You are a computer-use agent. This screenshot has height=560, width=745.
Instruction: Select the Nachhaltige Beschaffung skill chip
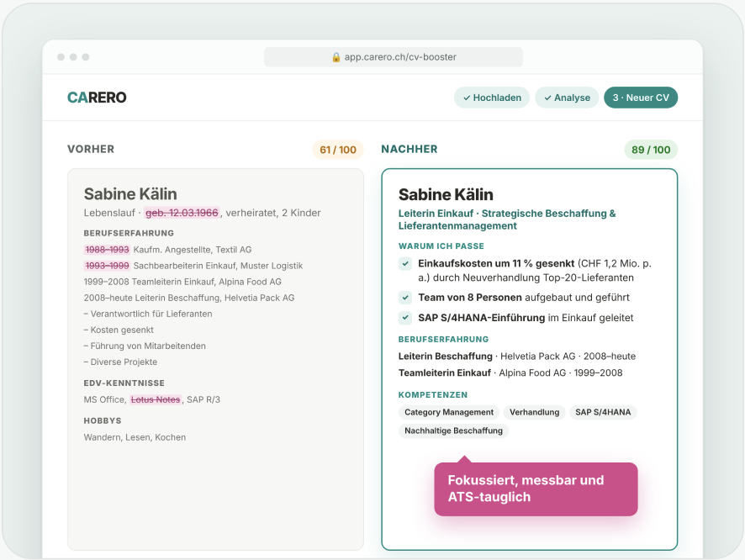tap(453, 431)
